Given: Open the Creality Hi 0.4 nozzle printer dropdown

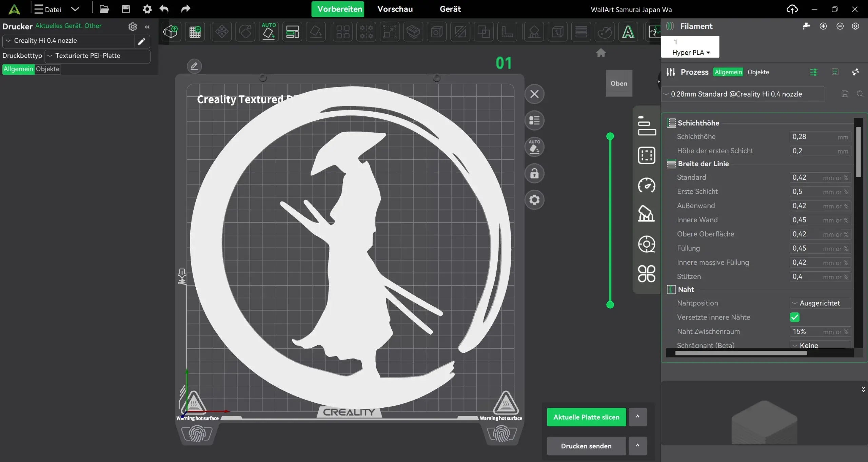Looking at the screenshot, I should [69, 41].
